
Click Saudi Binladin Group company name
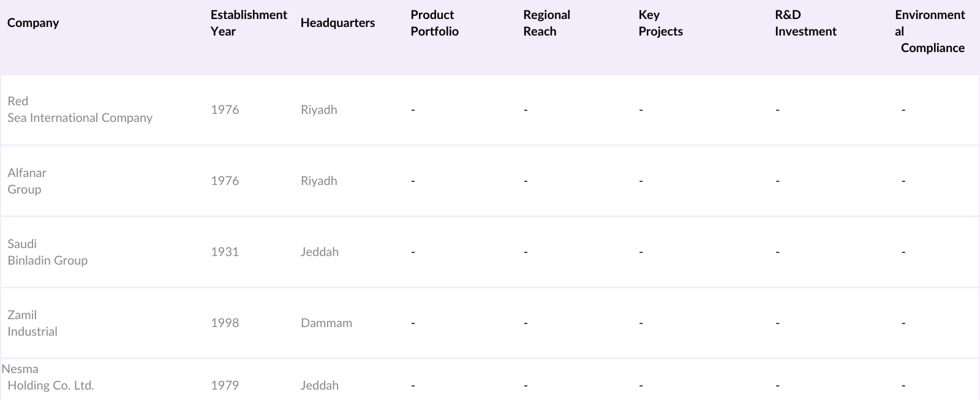coord(47,252)
